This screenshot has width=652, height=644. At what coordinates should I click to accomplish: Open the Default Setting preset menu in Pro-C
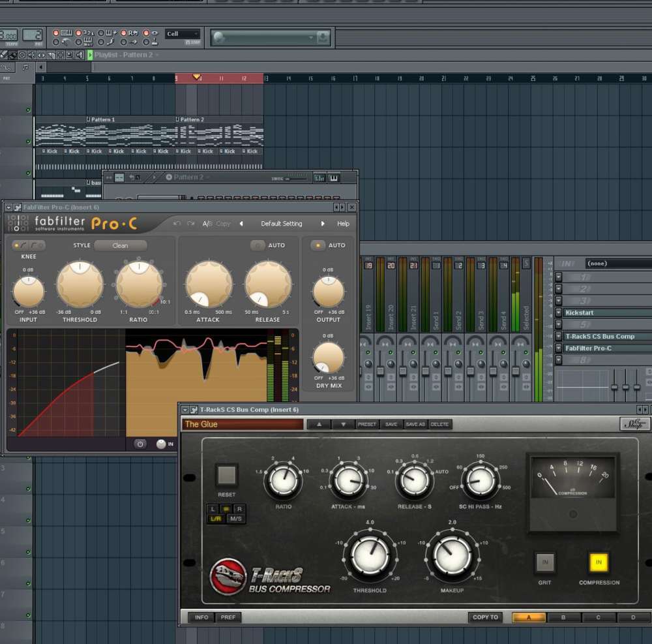282,223
